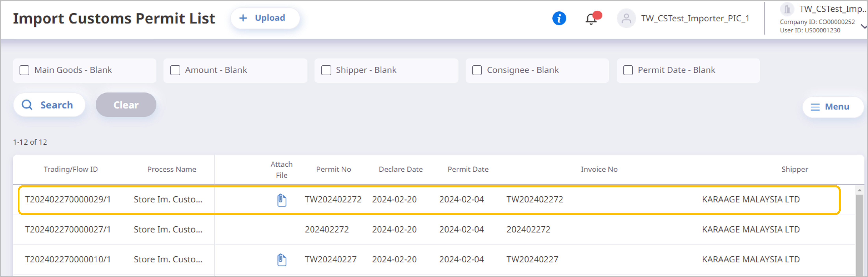Click the user avatar icon
The image size is (868, 277).
626,18
